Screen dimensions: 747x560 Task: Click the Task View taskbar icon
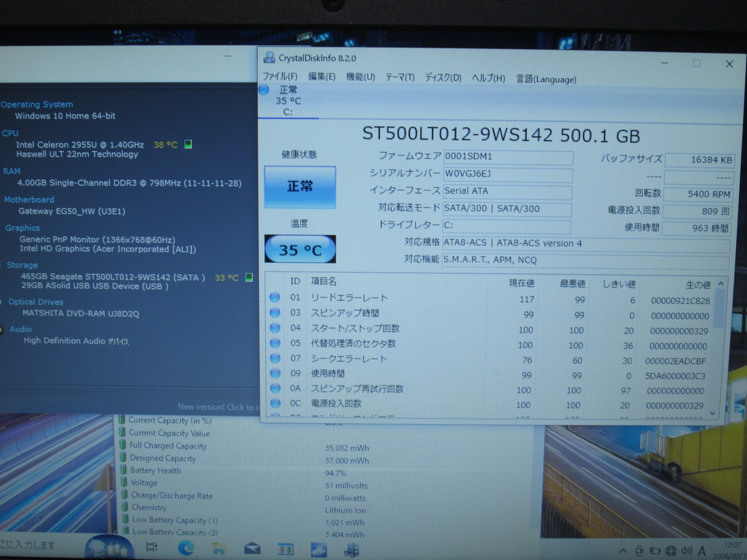pos(152,547)
